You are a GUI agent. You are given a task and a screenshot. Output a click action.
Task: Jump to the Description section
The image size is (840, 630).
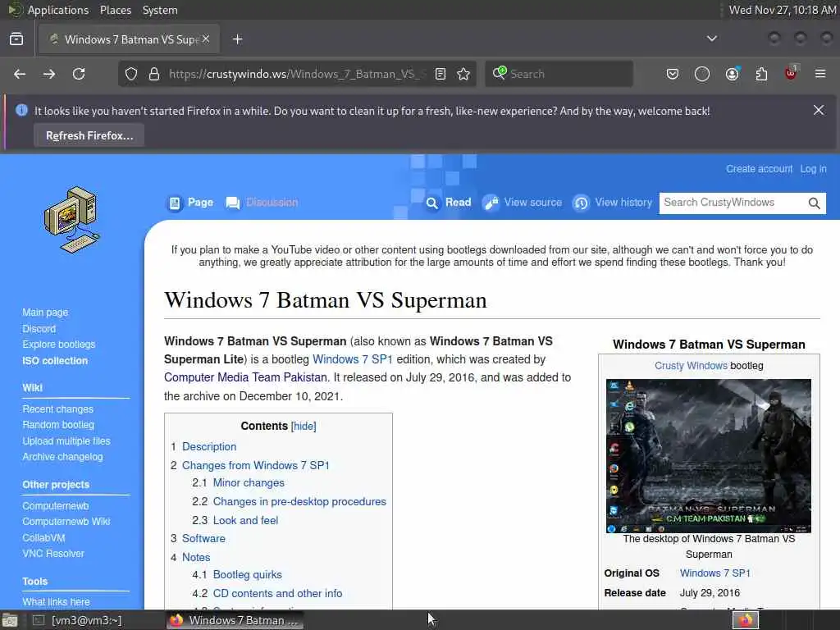[x=209, y=447]
